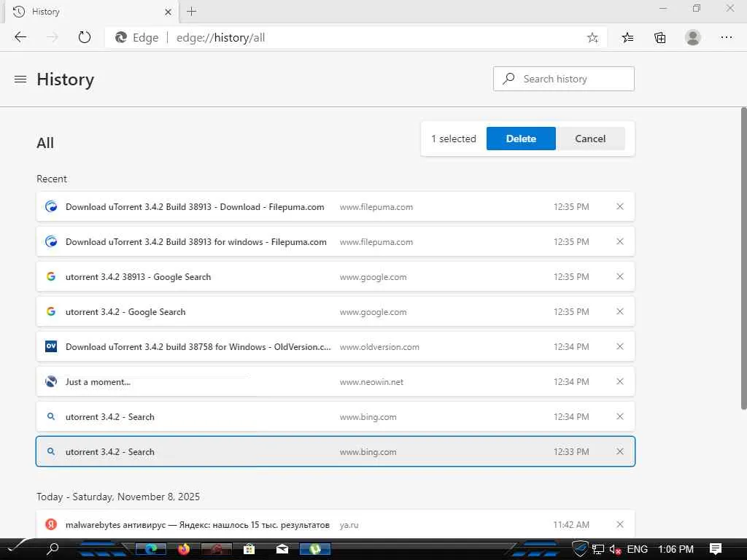Image resolution: width=747 pixels, height=560 pixels.
Task: Click www.oldversion.com domain text
Action: pyautogui.click(x=379, y=347)
